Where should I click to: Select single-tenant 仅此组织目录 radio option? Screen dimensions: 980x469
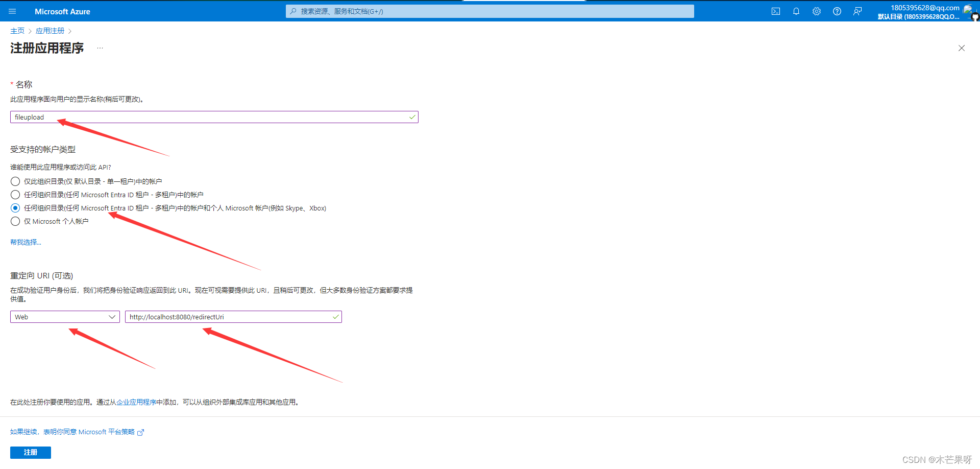coord(15,181)
